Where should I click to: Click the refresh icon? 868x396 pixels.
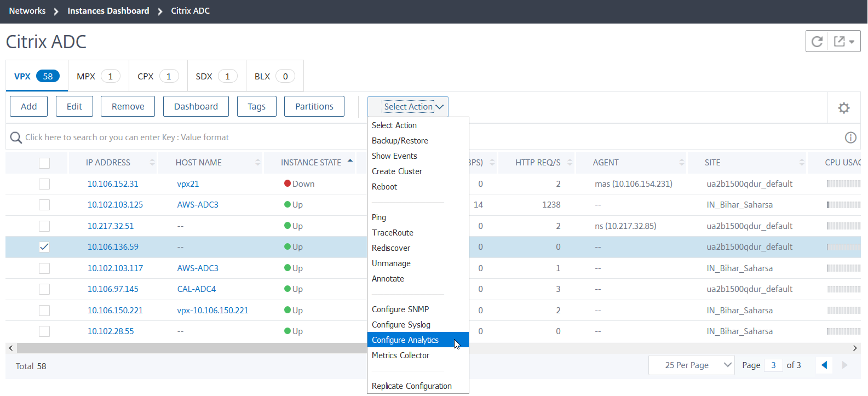coord(817,42)
